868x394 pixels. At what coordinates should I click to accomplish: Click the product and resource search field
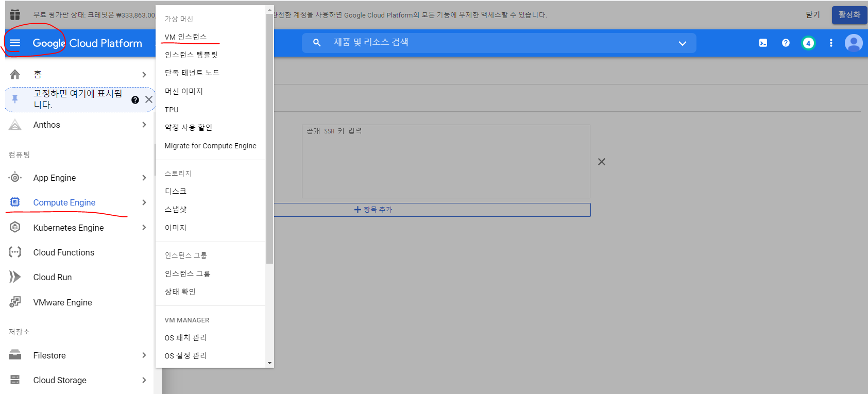coord(499,43)
